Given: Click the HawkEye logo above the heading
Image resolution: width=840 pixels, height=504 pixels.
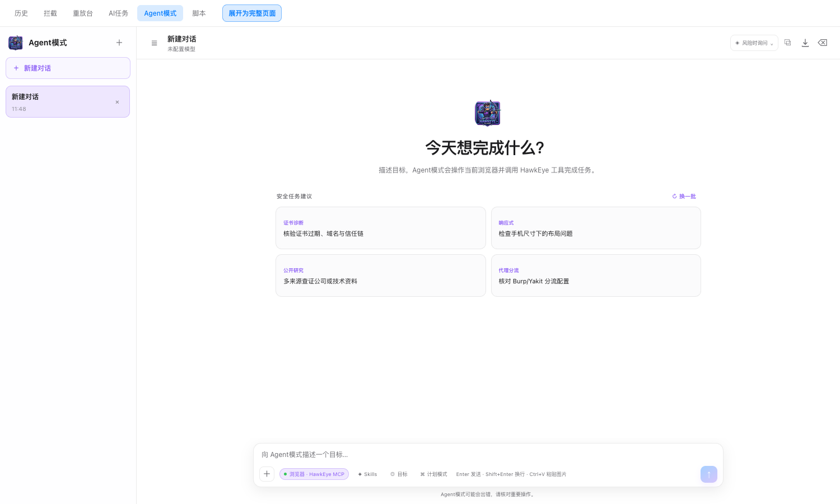Looking at the screenshot, I should tap(488, 113).
